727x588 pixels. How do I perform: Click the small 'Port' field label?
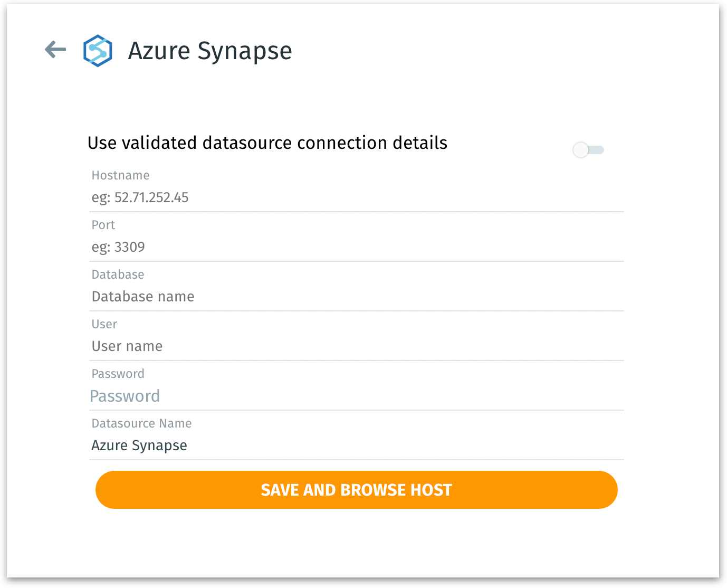[103, 225]
